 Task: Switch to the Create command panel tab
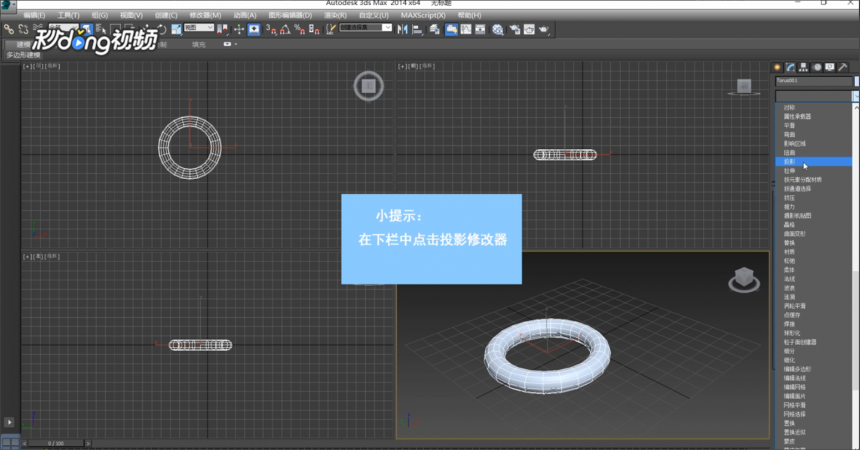[x=777, y=67]
